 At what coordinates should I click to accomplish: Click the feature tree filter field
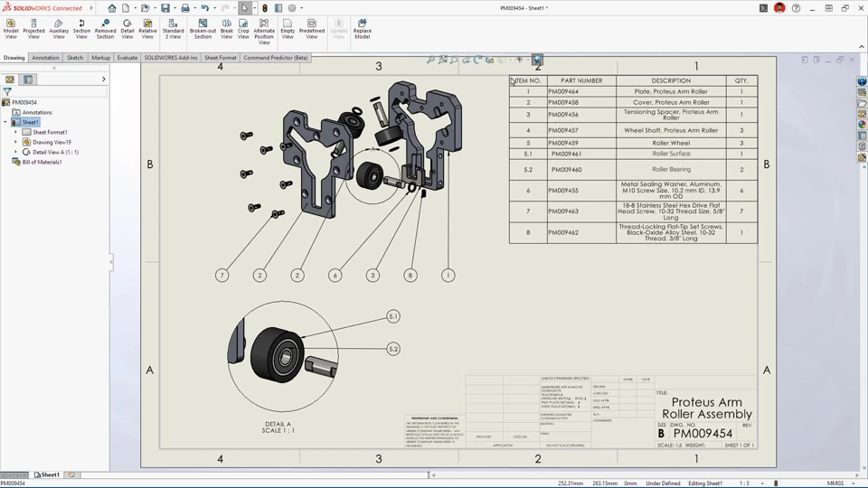54,91
